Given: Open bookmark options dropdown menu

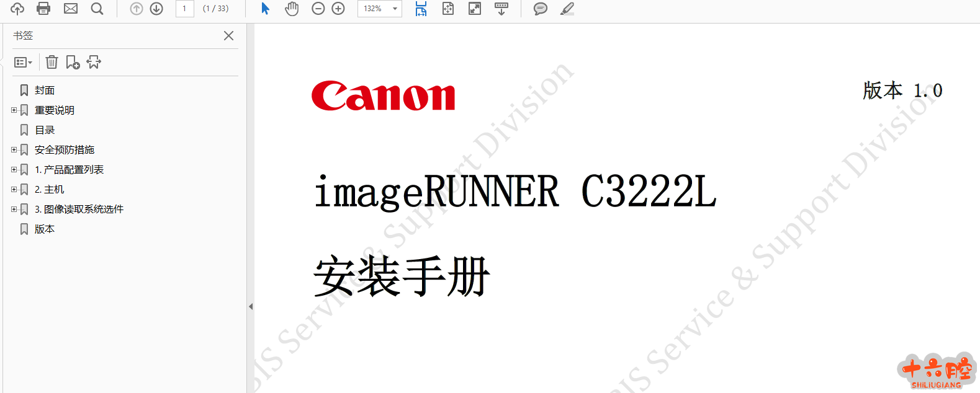Looking at the screenshot, I should coord(23,62).
